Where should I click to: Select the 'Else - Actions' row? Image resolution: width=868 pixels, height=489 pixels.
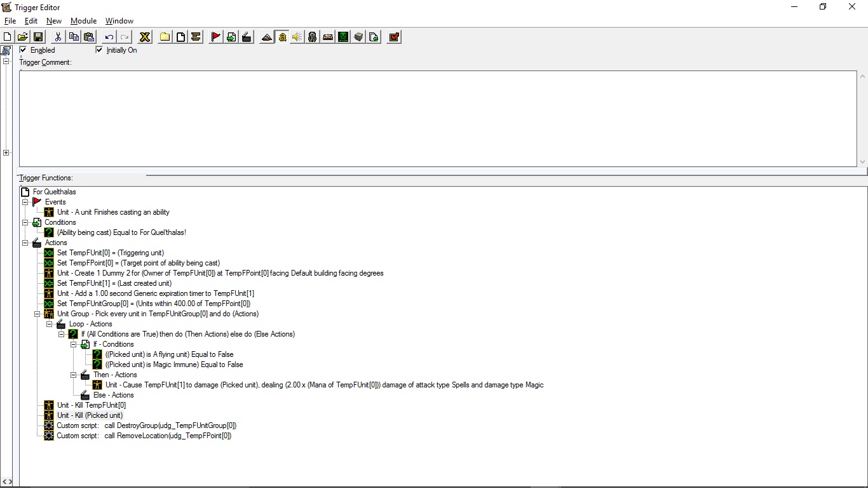click(x=113, y=395)
